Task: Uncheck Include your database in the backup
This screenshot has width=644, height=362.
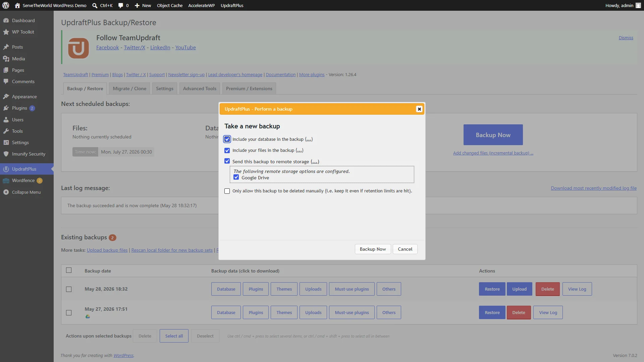Action: pyautogui.click(x=227, y=139)
